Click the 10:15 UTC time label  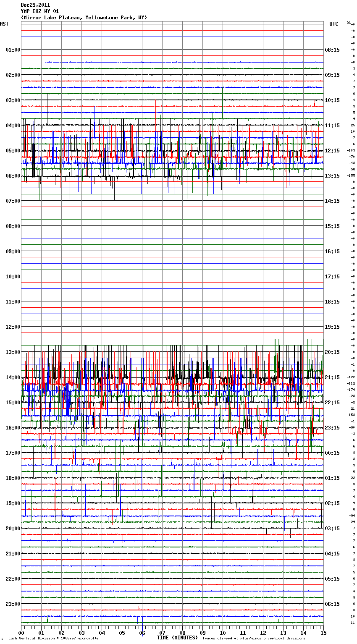332,100
